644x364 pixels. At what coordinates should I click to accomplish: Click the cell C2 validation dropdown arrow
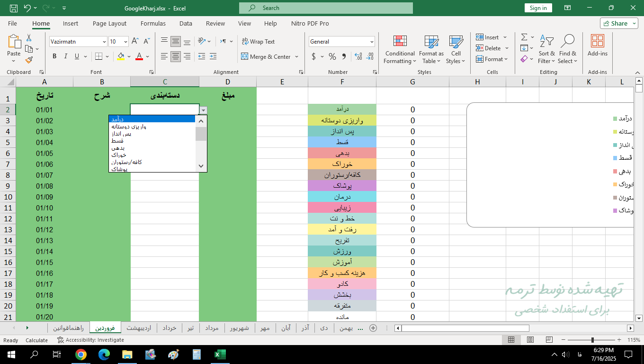tap(203, 110)
